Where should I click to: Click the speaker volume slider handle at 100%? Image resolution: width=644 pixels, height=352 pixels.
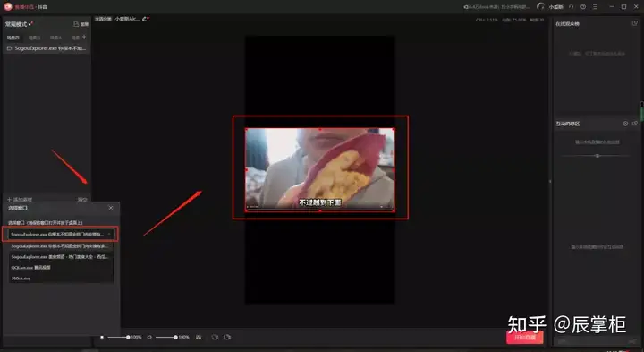(176, 337)
